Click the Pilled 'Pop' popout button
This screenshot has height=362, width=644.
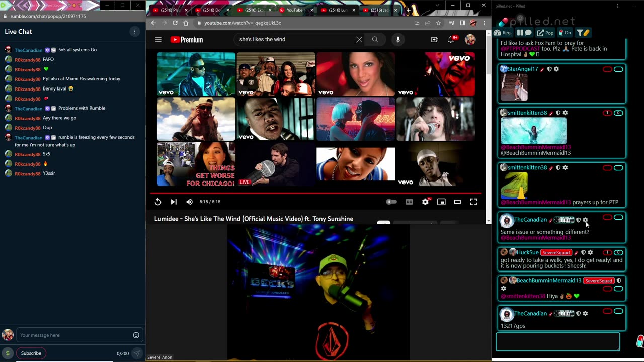point(545,33)
